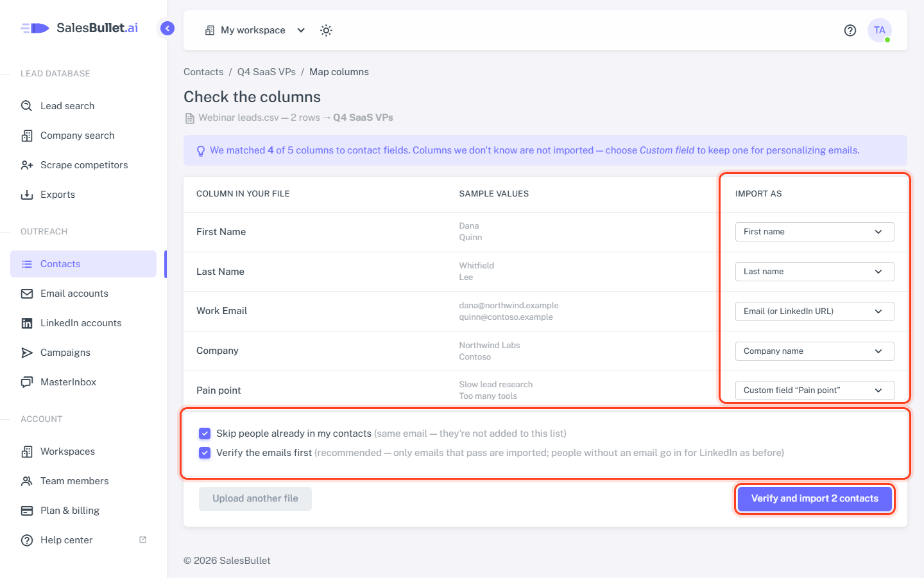Open the Company name import dropdown
924x578 pixels.
click(814, 351)
